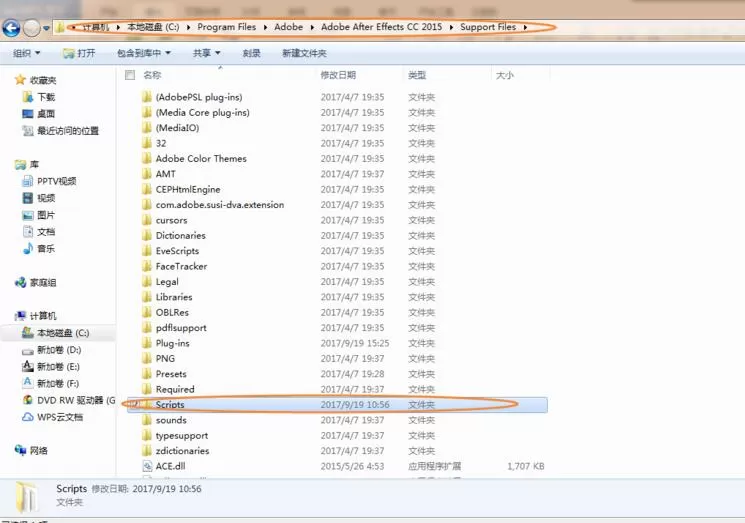Select 新加卷 (D:) drive in sidebar
745x523 pixels.
coord(52,350)
